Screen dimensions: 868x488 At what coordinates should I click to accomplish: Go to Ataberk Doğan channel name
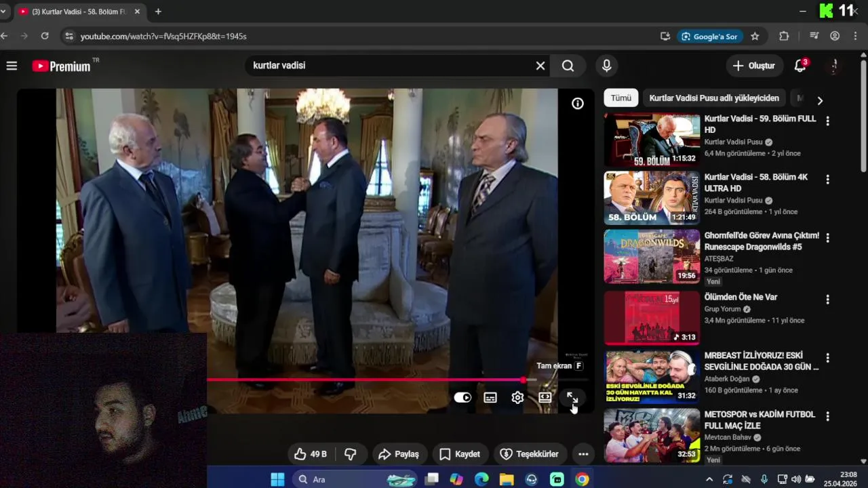[727, 379]
